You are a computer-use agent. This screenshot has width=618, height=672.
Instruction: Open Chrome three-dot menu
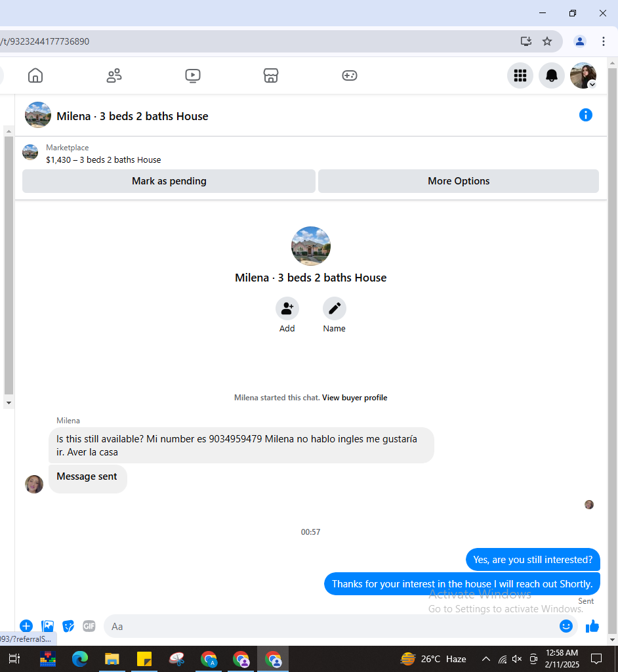603,41
